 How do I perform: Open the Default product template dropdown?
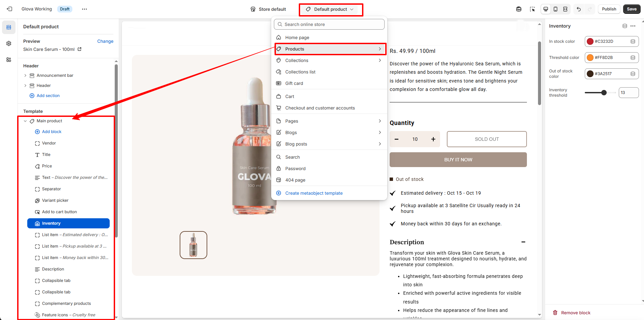pyautogui.click(x=330, y=9)
